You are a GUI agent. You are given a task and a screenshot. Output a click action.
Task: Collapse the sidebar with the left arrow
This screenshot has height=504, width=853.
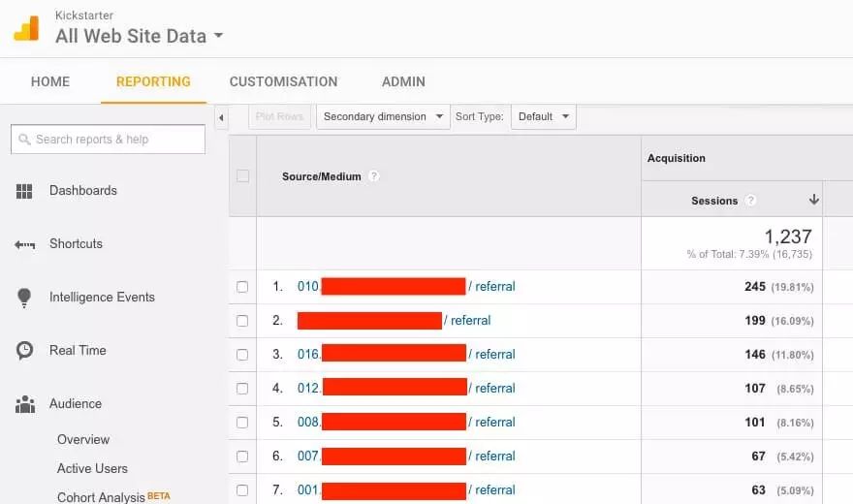point(221,117)
